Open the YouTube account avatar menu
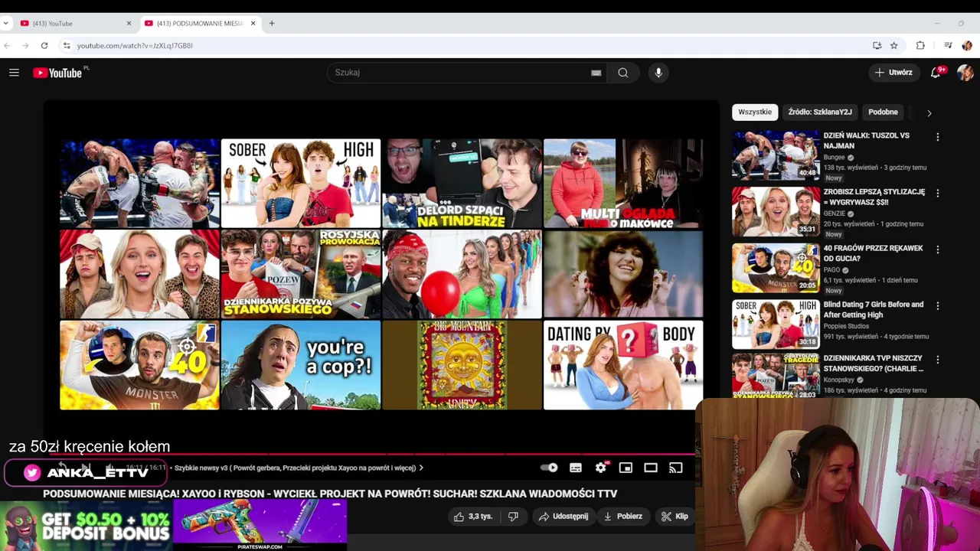Viewport: 980px width, 551px height. click(965, 73)
